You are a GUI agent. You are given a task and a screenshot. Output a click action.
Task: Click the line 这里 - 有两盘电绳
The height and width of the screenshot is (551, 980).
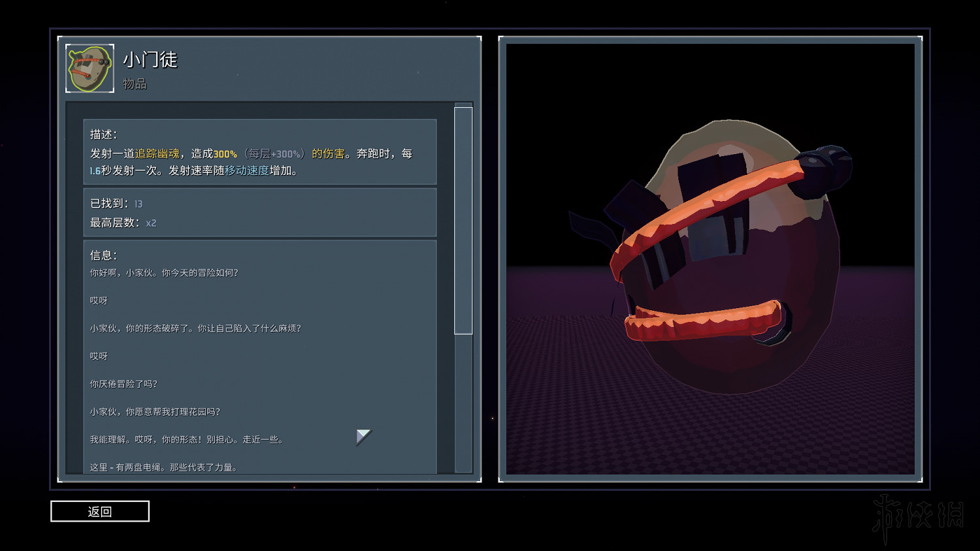[x=163, y=467]
